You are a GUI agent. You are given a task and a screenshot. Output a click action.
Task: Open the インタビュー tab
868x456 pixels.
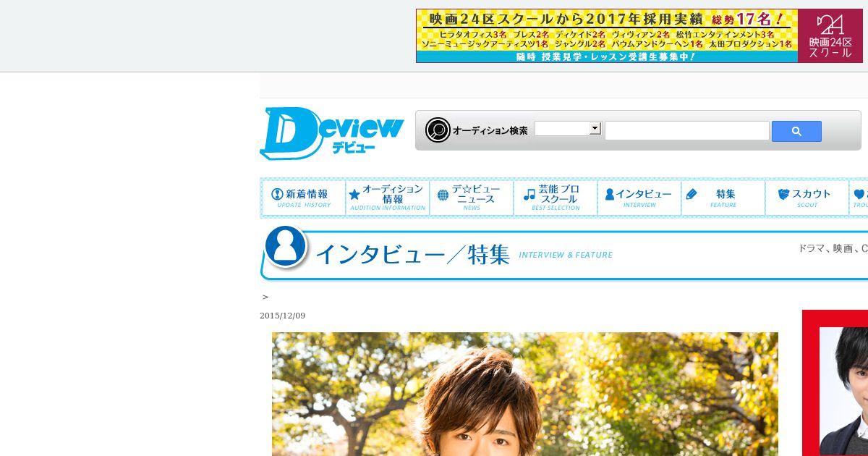tap(639, 198)
